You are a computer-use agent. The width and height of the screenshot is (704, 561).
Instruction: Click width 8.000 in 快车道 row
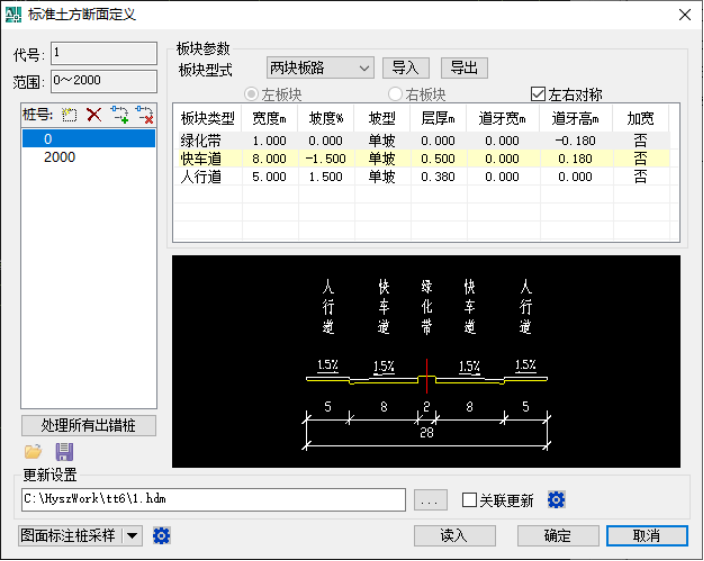pos(269,159)
